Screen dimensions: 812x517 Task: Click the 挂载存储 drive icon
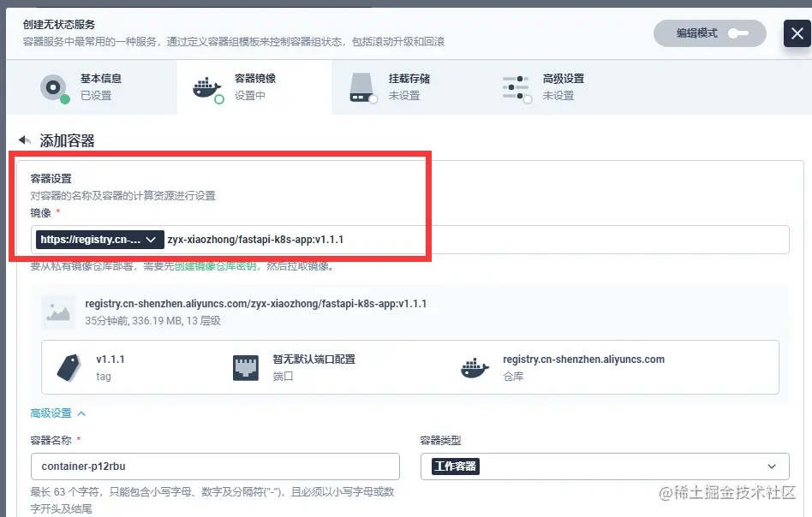(x=362, y=88)
